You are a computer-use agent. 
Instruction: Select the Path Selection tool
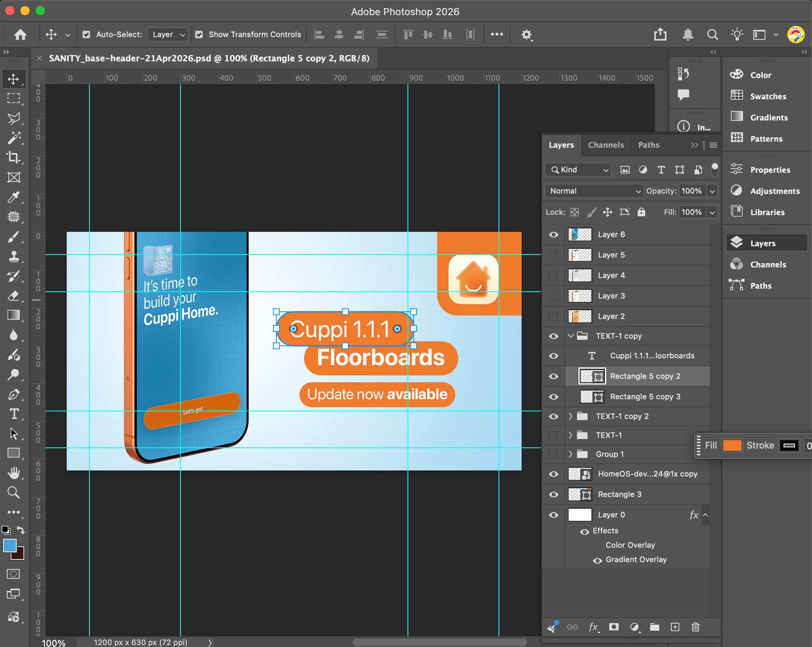point(14,433)
